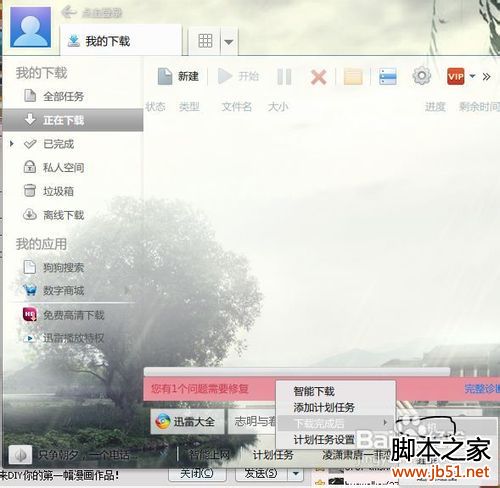Screen dimensions: 500x488
Task: Sort by 状态 column header
Action: pyautogui.click(x=155, y=107)
